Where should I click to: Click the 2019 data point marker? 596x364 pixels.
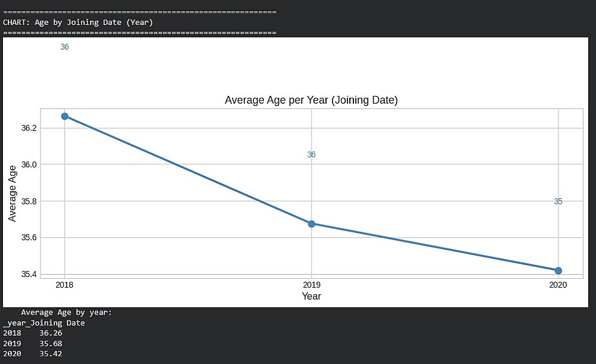pos(311,224)
